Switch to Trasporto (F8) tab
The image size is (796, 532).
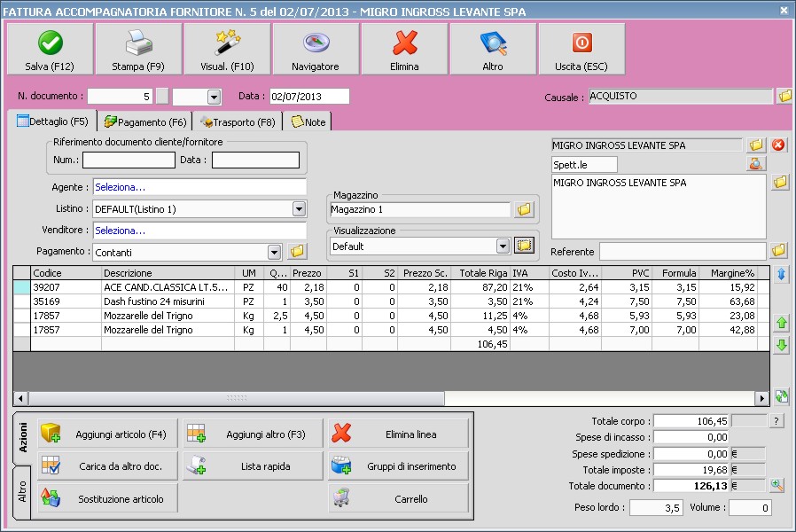coord(238,122)
